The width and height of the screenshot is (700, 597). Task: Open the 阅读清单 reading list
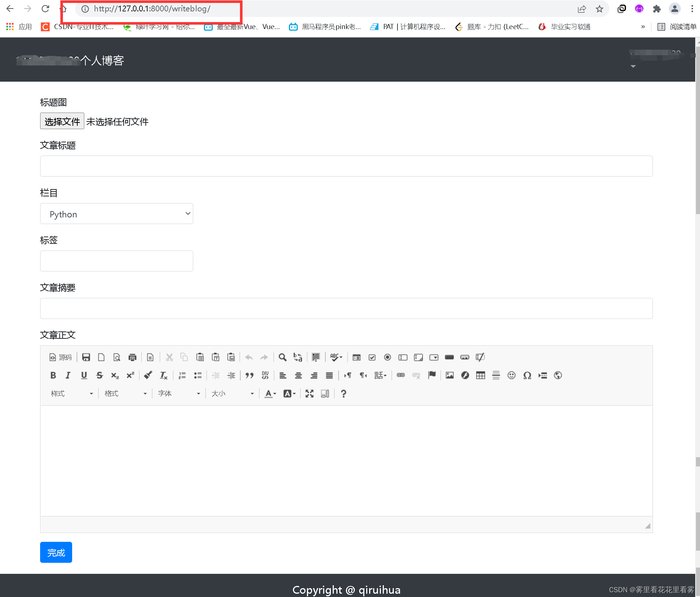(x=677, y=27)
